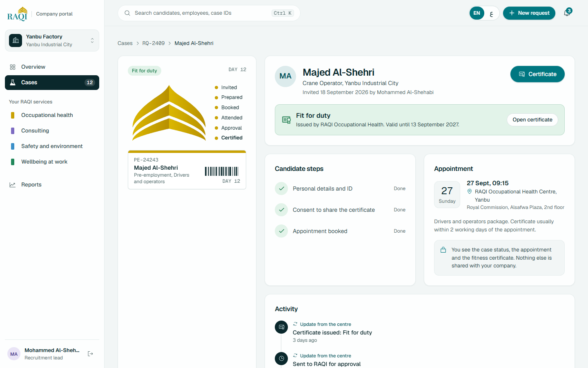Click the log out icon beside Mohammed
588x368 pixels.
(91, 354)
